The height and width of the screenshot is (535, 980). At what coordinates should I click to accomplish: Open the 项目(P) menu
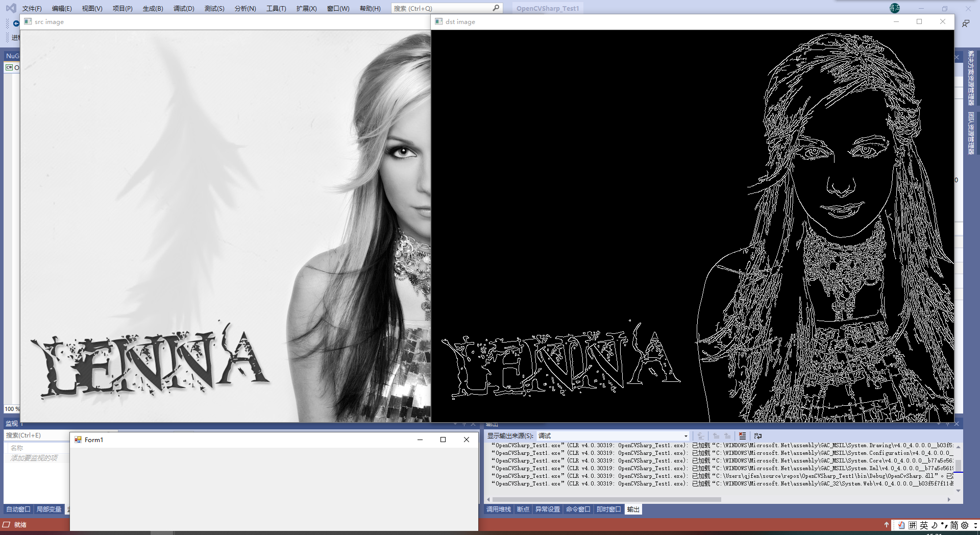[x=122, y=9]
